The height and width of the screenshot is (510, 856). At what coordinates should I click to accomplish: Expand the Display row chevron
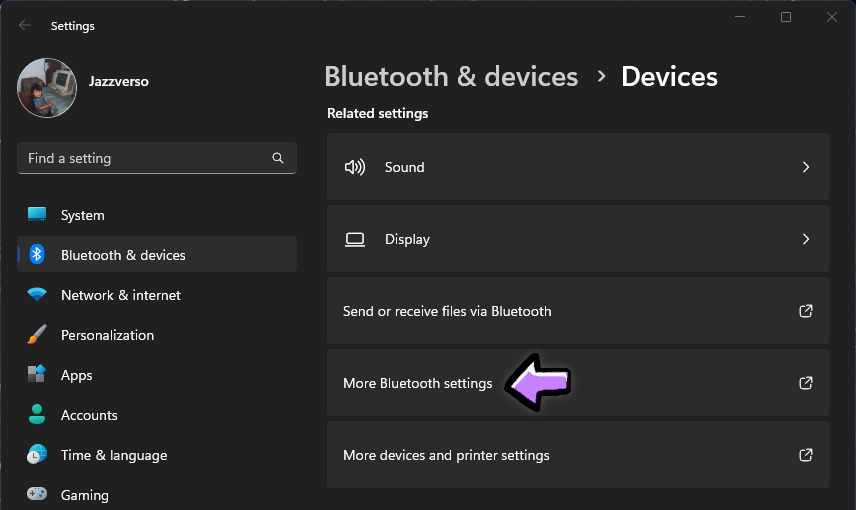coord(806,239)
